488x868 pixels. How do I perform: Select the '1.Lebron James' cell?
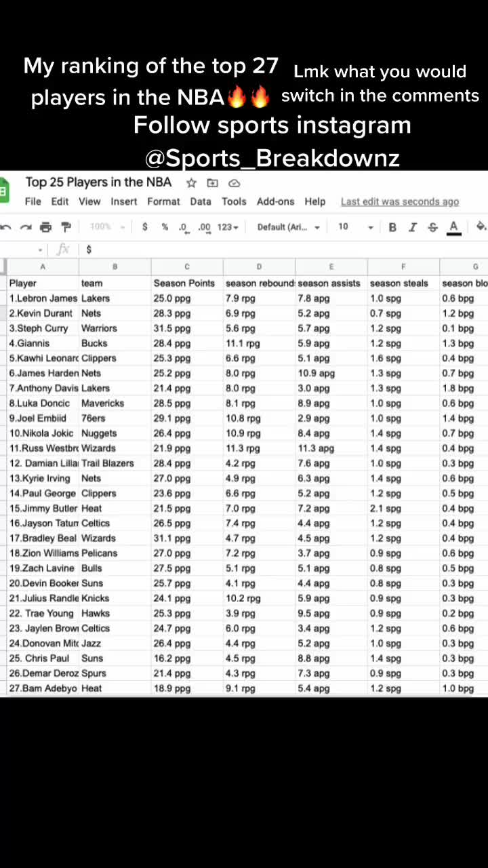coord(43,298)
